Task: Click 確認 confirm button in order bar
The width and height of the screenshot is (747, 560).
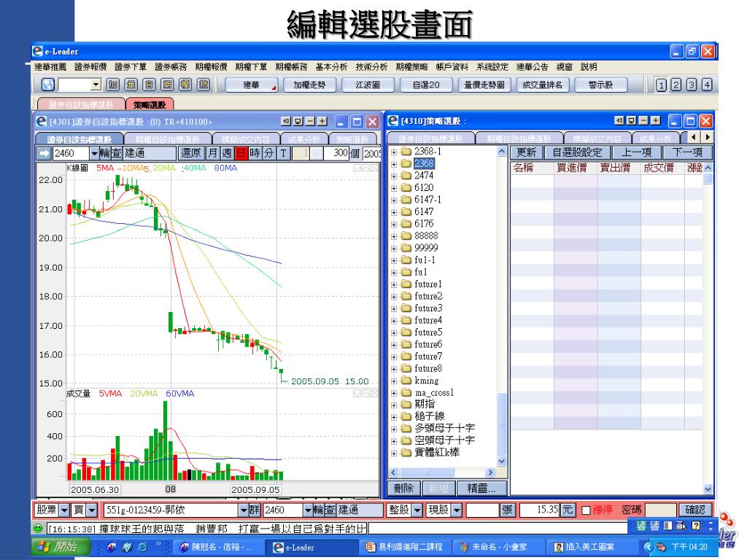Action: 695,510
